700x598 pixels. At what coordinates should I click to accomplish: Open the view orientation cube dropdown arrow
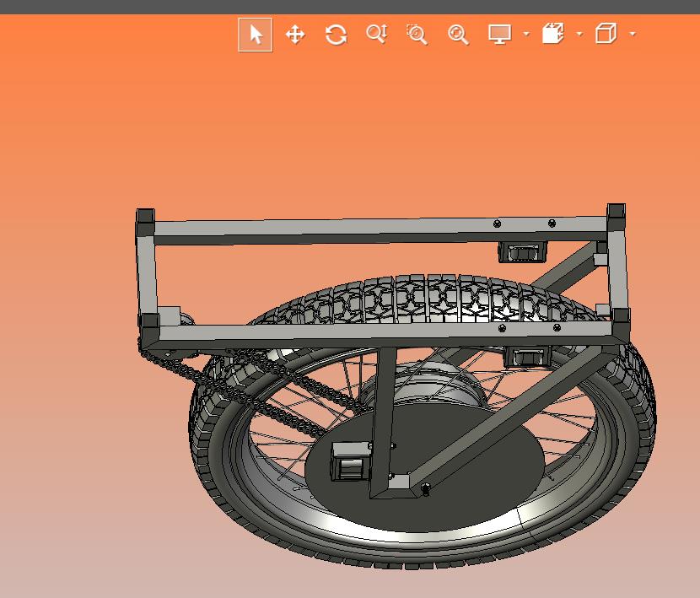pos(633,34)
